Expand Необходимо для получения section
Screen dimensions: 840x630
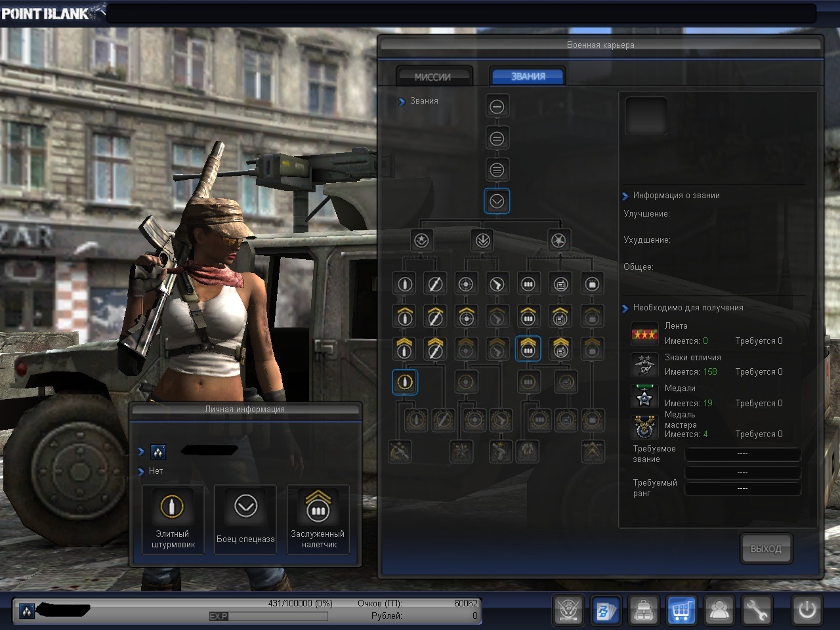(x=625, y=308)
